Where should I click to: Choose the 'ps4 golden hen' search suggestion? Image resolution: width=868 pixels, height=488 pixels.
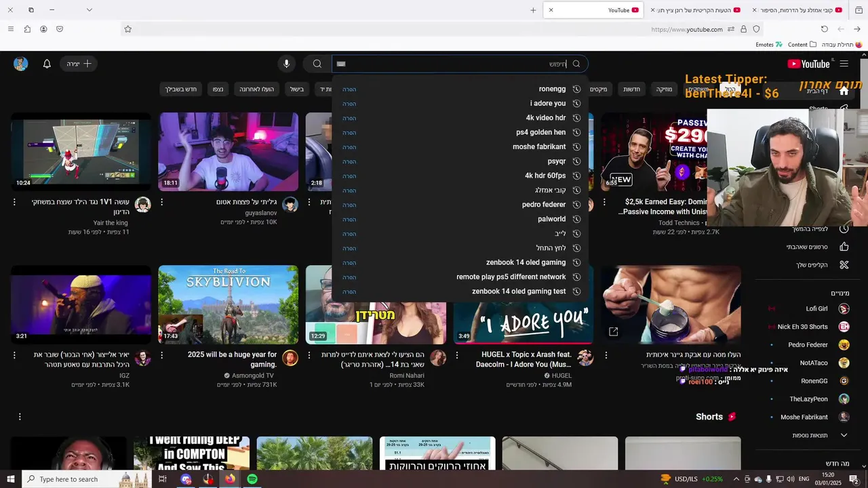pos(540,132)
